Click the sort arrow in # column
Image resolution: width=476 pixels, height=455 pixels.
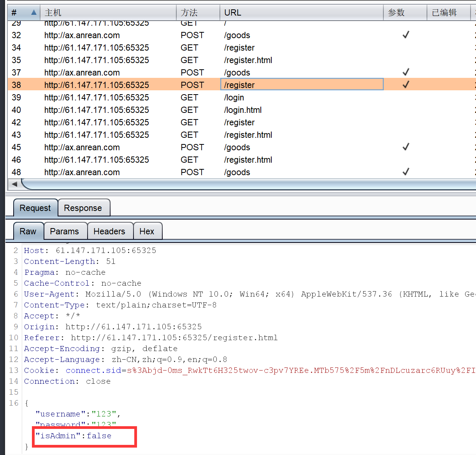pyautogui.click(x=34, y=12)
